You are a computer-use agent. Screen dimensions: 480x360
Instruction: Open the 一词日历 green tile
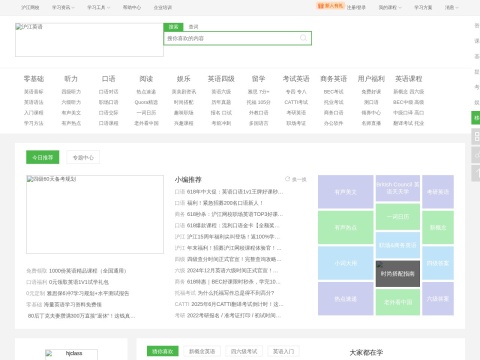(x=398, y=217)
